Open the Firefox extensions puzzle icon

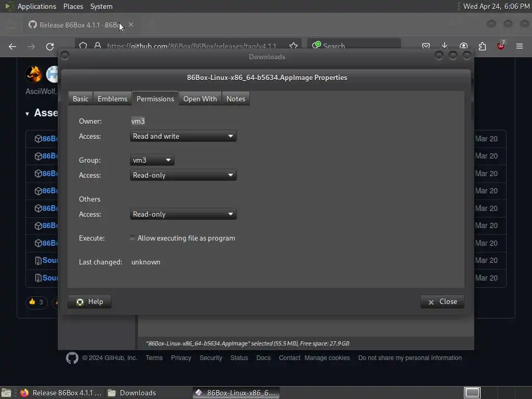[482, 46]
